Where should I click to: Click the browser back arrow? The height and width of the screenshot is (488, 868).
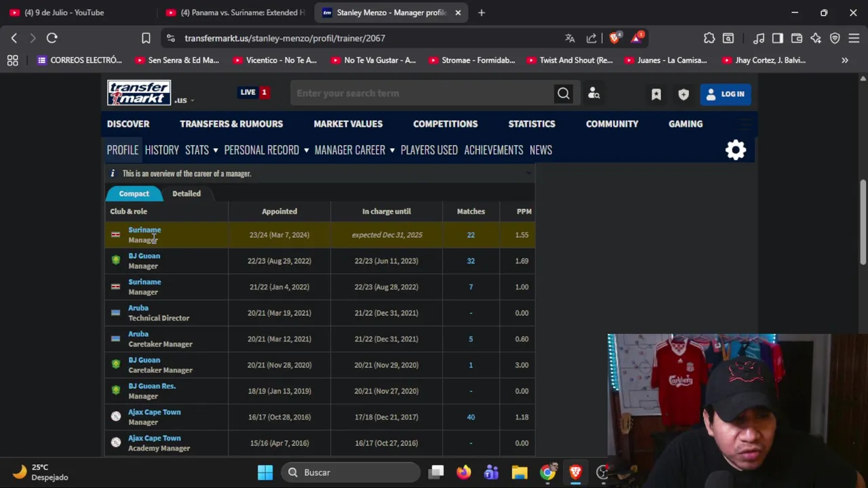[x=14, y=38]
